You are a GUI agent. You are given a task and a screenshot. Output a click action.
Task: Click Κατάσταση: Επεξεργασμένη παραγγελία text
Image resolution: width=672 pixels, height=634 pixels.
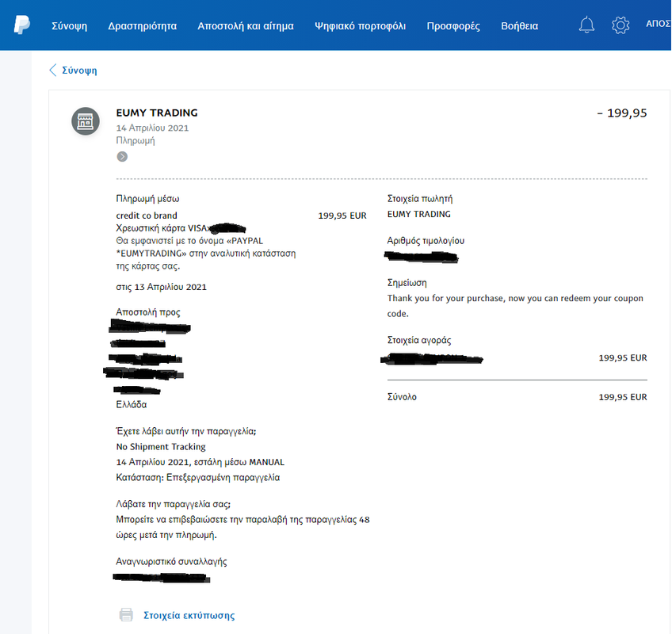click(x=197, y=478)
